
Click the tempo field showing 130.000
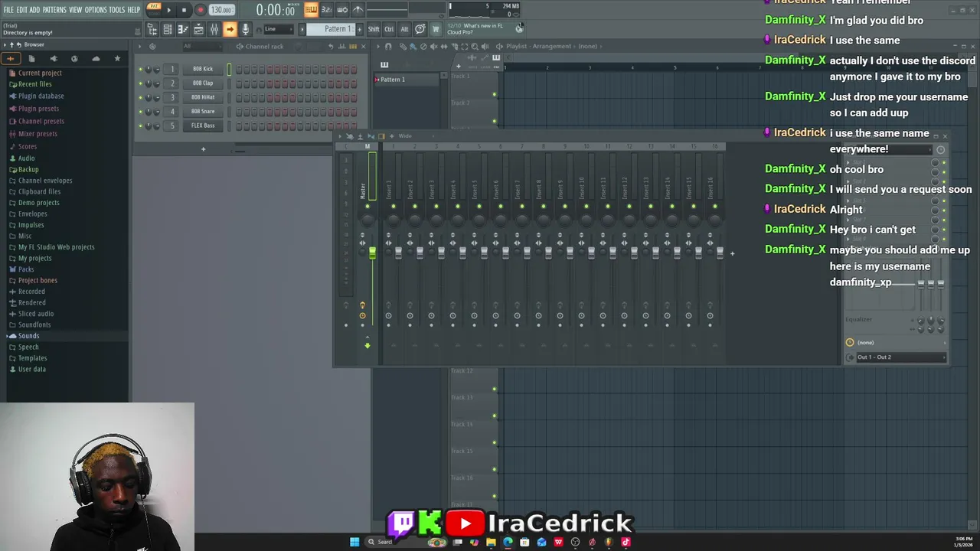(221, 10)
